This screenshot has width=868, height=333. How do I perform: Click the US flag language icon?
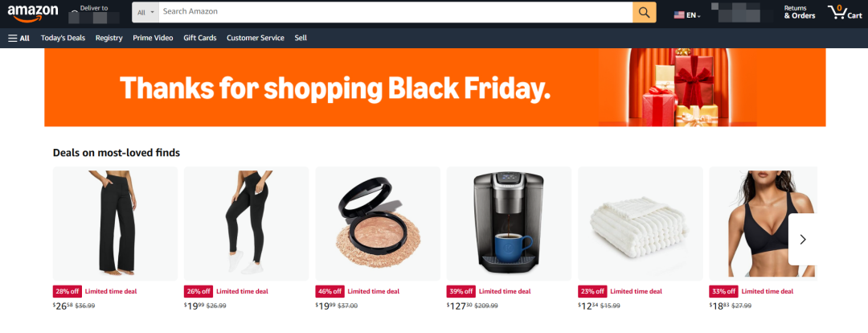(x=678, y=15)
